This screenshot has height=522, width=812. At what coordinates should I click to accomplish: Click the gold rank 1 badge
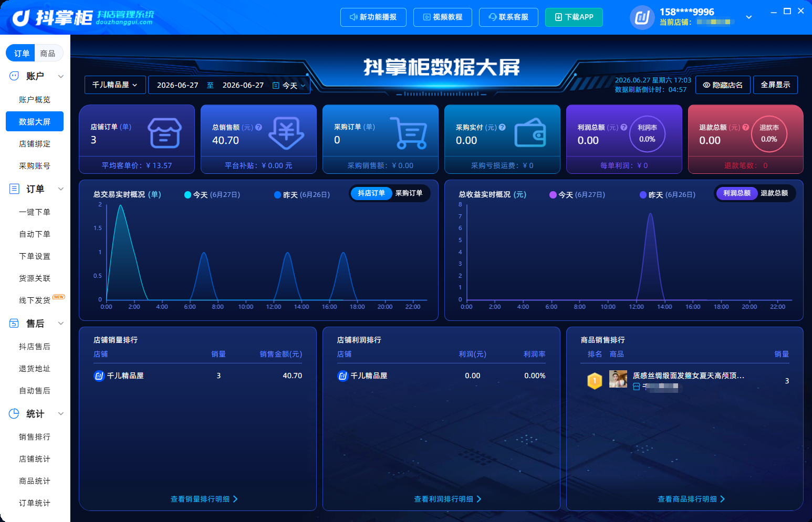pyautogui.click(x=595, y=381)
